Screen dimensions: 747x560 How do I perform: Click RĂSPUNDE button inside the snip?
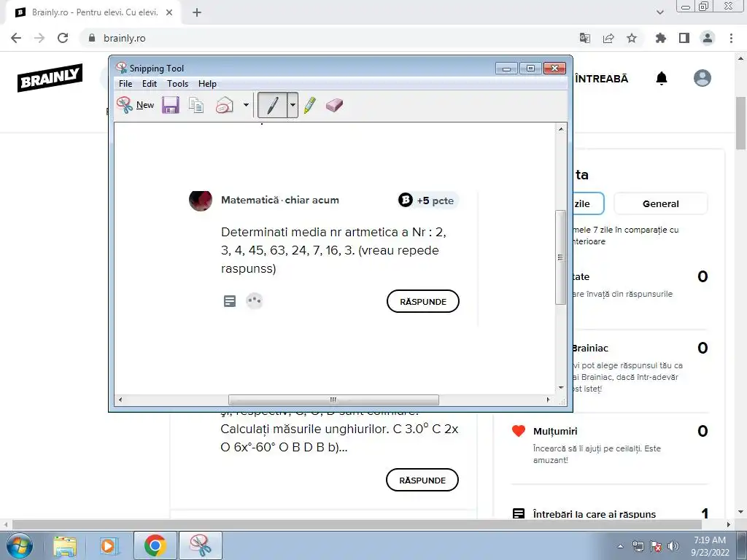[423, 301]
